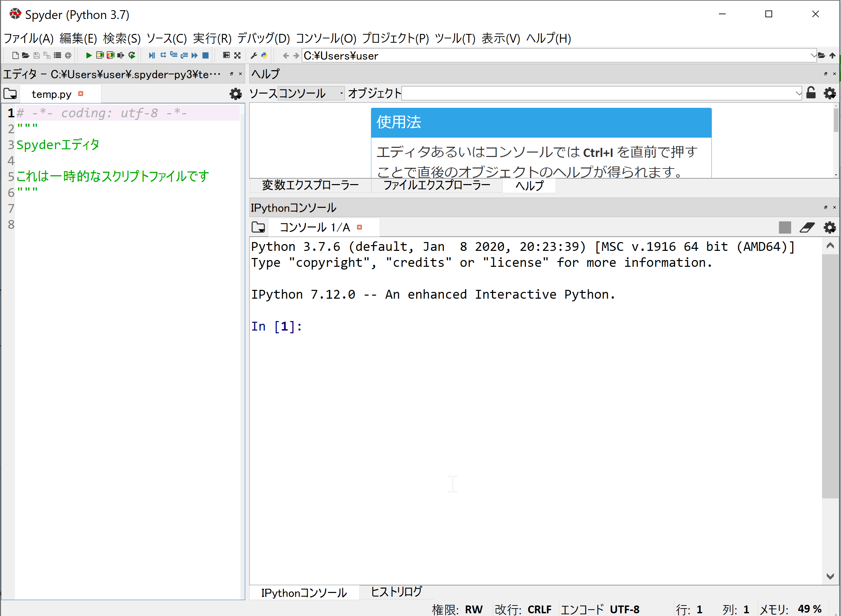The height and width of the screenshot is (616, 841).
Task: Open the symbol finder (@) icon
Action: point(68,56)
